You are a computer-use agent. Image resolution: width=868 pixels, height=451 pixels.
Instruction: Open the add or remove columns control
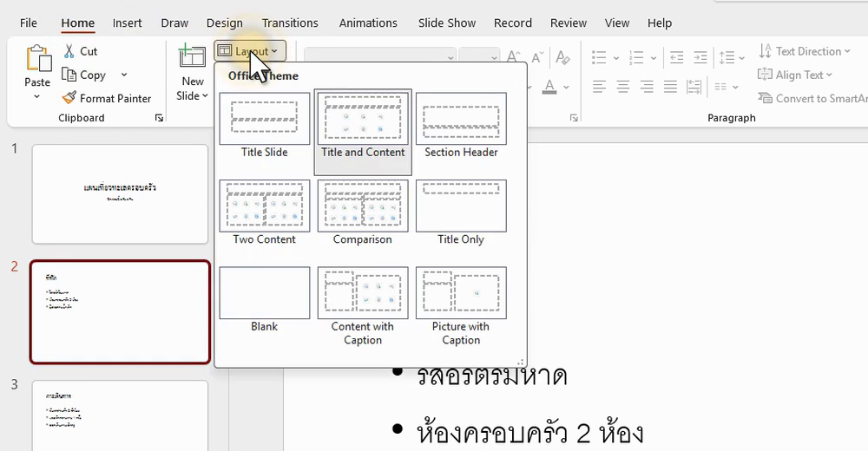[720, 87]
